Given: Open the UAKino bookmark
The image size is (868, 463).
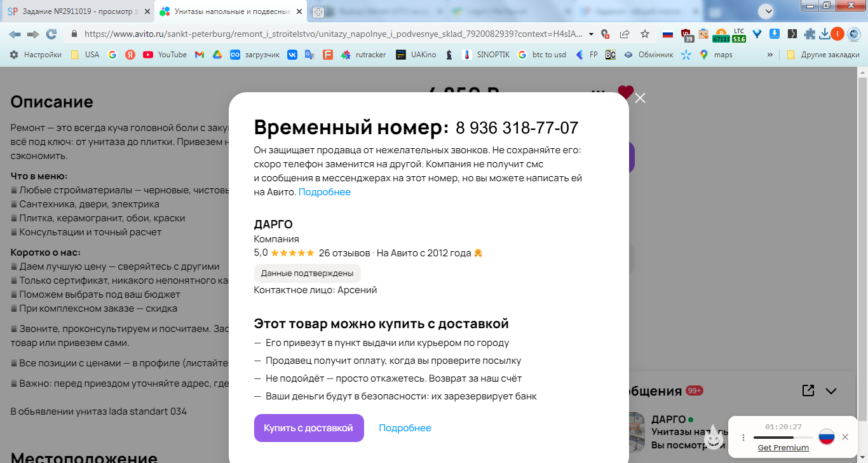Looking at the screenshot, I should point(416,55).
